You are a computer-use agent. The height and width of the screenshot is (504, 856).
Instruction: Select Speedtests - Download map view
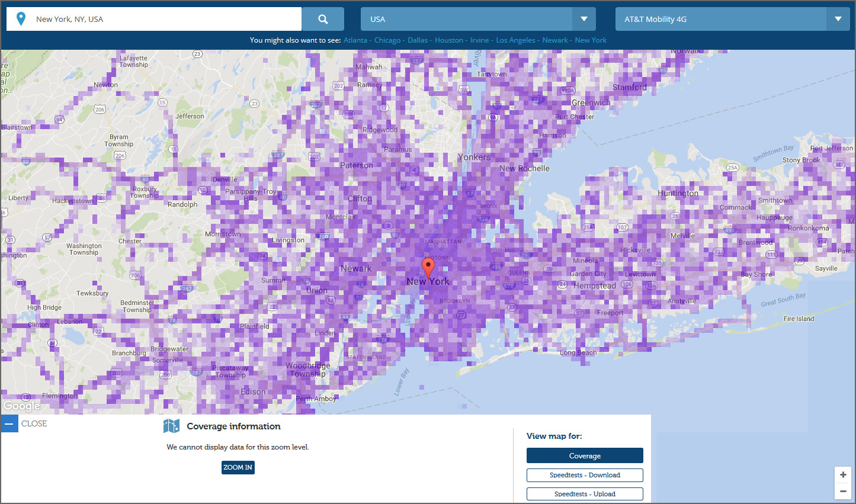point(585,475)
